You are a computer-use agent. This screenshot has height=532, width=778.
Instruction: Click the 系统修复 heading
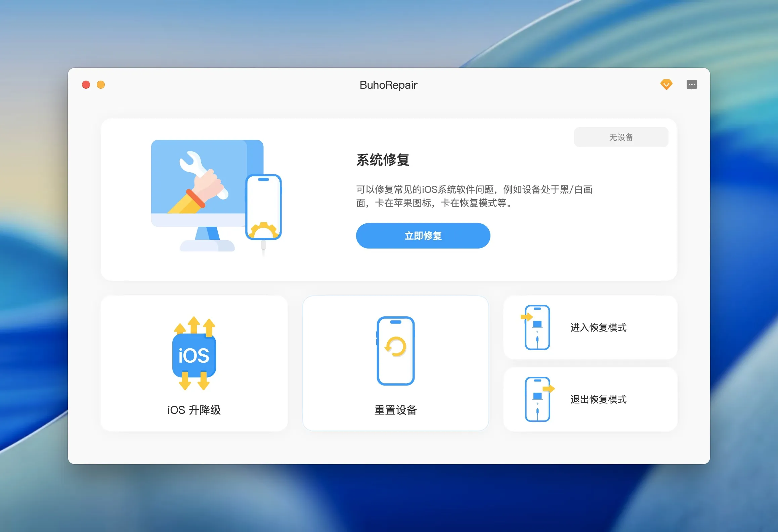tap(383, 160)
